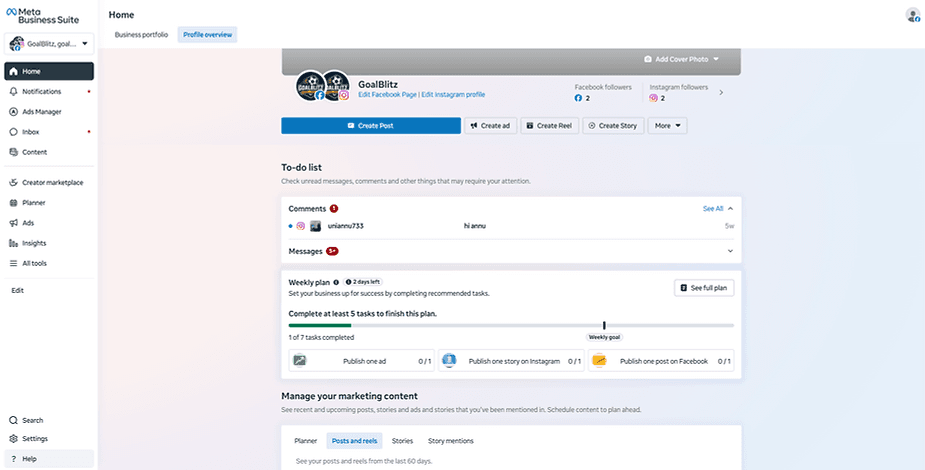
Task: Click the Edit Instagram profile link
Action: click(453, 94)
